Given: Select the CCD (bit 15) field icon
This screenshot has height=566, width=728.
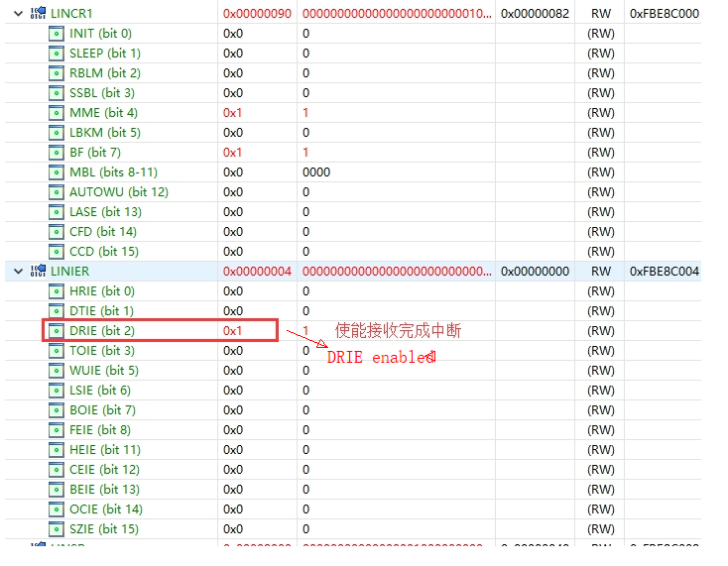Looking at the screenshot, I should tap(57, 252).
